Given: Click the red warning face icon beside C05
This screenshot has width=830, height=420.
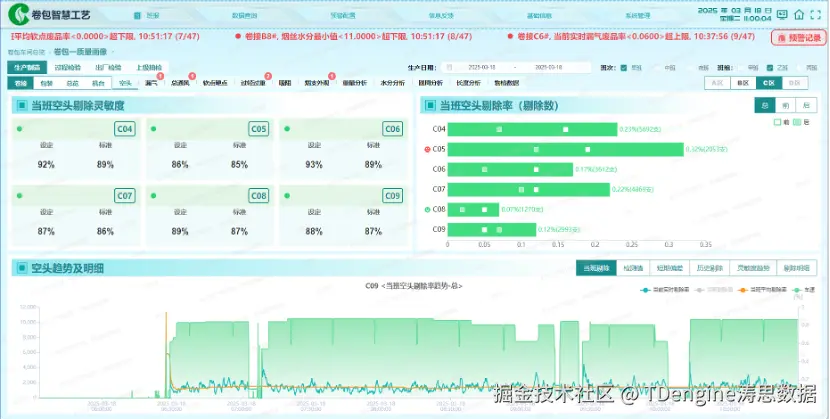Looking at the screenshot, I should 428,149.
